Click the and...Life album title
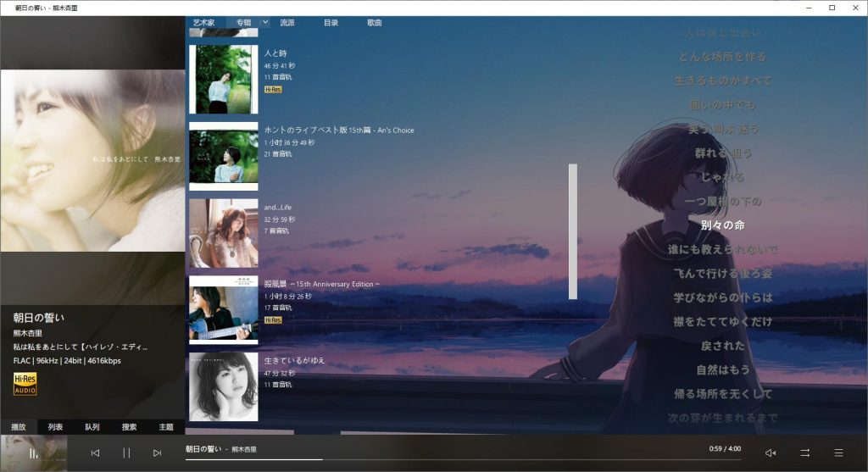 (277, 207)
